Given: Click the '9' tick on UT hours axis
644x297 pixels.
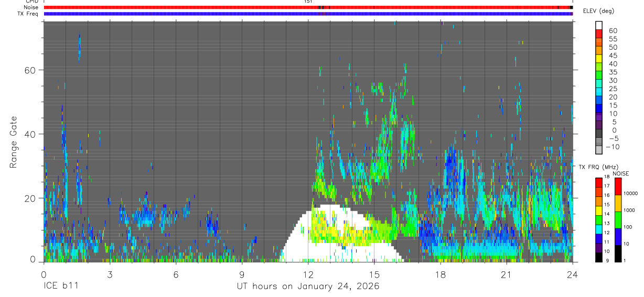Looking at the screenshot, I should (x=242, y=274).
